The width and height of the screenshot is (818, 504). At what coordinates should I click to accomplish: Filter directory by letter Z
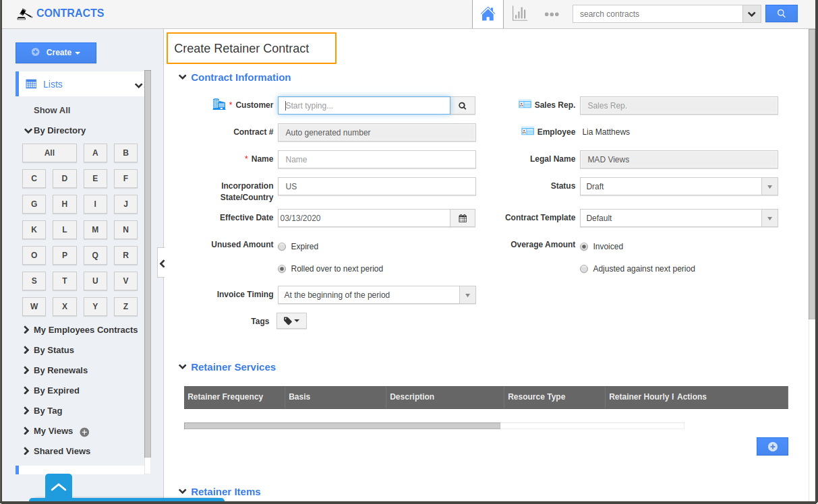pos(125,307)
